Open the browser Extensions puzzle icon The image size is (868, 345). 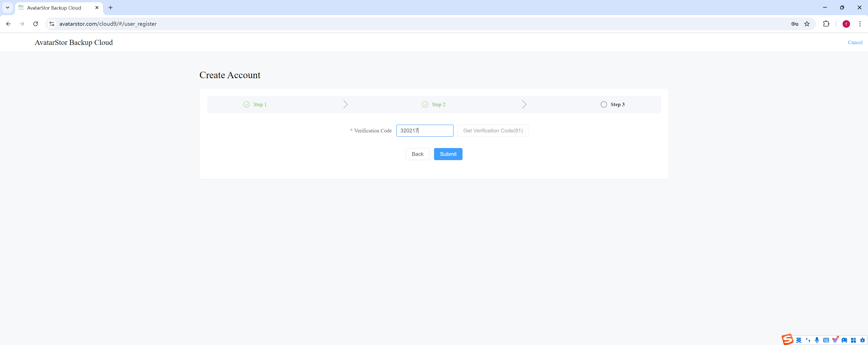(826, 24)
